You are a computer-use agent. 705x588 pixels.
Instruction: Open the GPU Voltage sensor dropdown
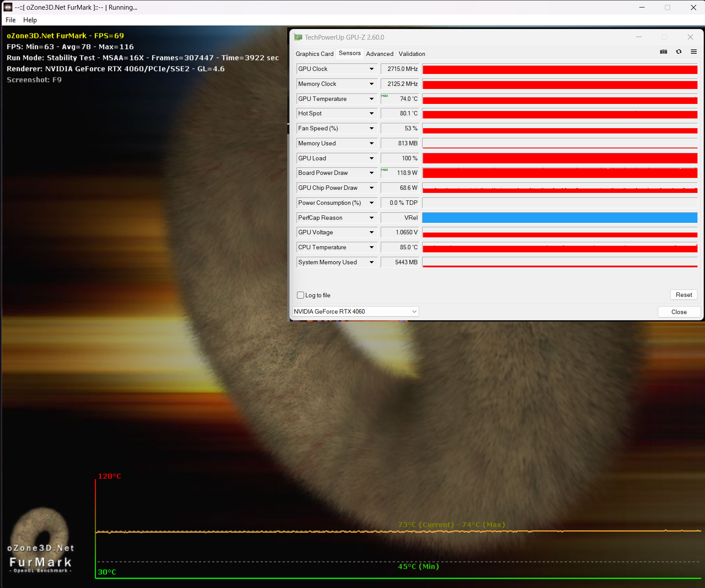click(371, 233)
